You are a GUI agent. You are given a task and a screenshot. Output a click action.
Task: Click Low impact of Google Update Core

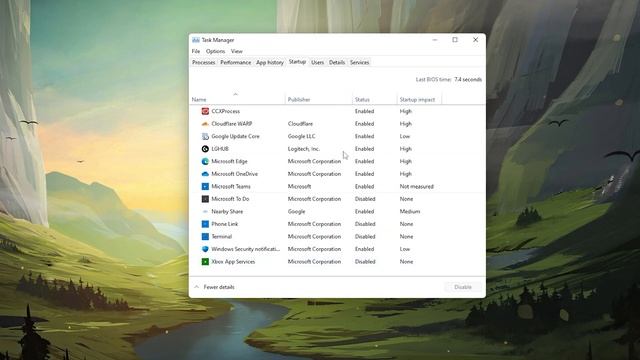[405, 136]
